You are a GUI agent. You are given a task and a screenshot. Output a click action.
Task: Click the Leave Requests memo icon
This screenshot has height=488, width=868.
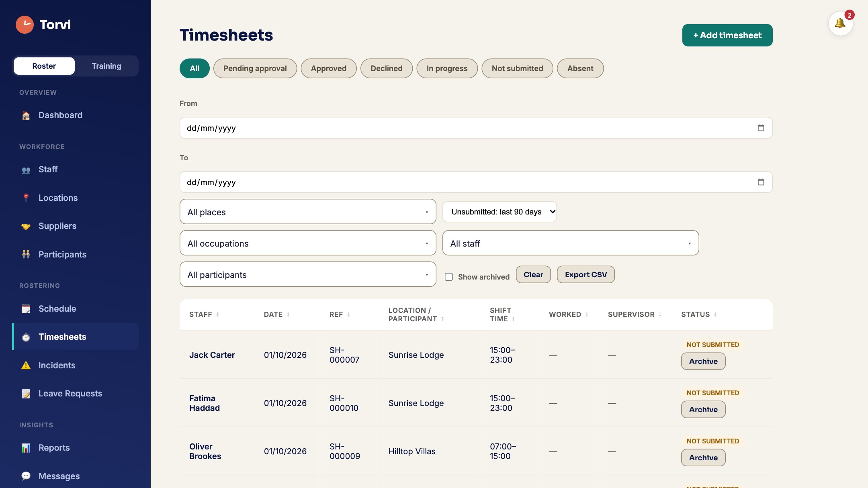(x=26, y=394)
